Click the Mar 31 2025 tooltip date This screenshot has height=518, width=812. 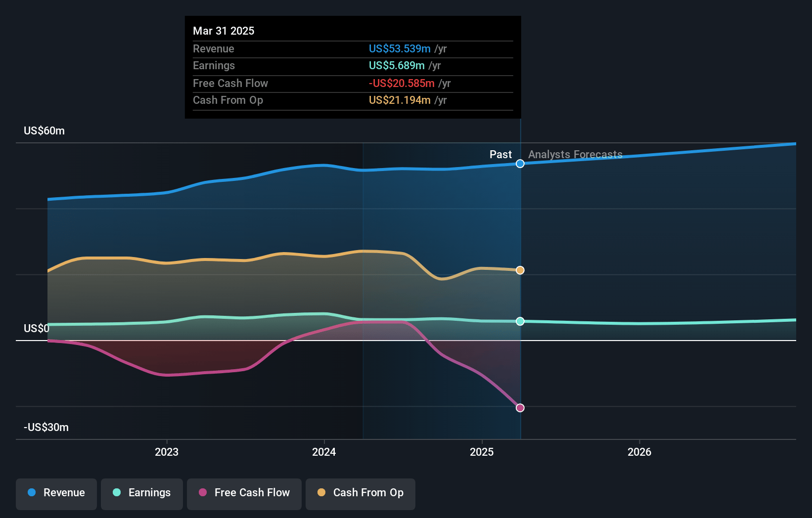point(224,31)
